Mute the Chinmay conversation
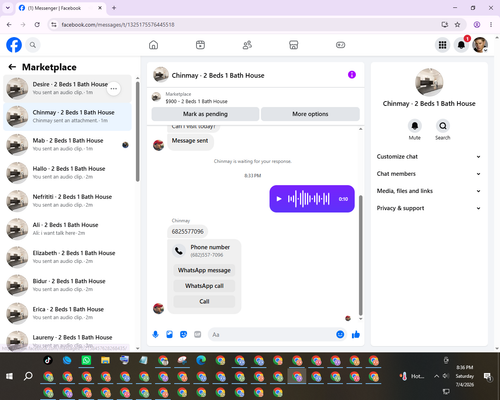Viewport: 500px width, 400px height. [415, 126]
